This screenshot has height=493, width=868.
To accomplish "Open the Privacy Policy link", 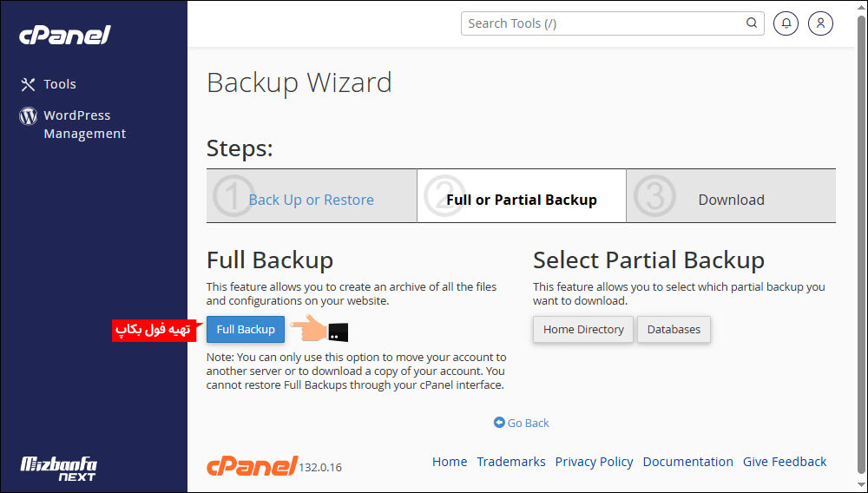I will click(594, 462).
